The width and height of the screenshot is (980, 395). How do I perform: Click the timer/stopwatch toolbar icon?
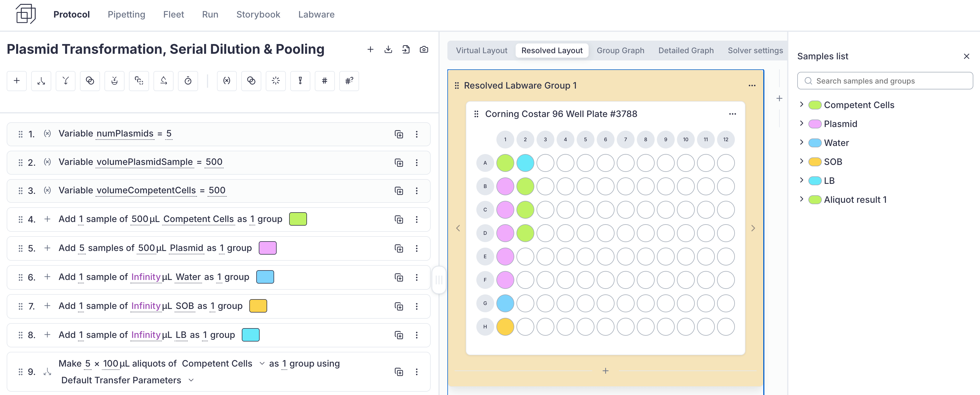(x=188, y=81)
